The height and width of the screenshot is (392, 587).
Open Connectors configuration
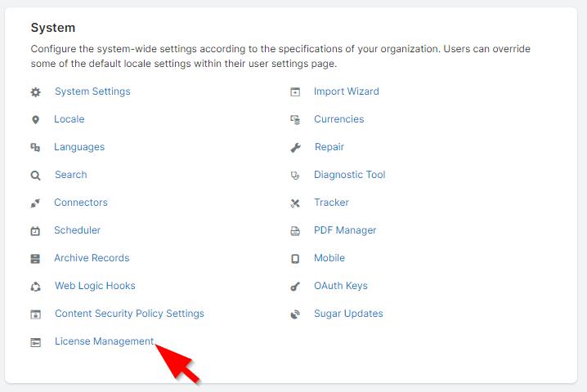[x=81, y=203]
